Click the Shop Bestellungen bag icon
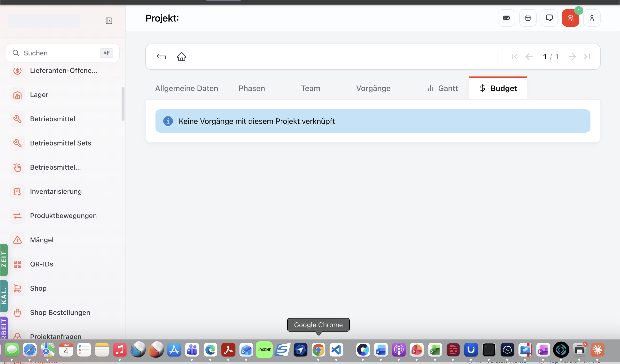The image size is (620, 364). click(x=17, y=312)
